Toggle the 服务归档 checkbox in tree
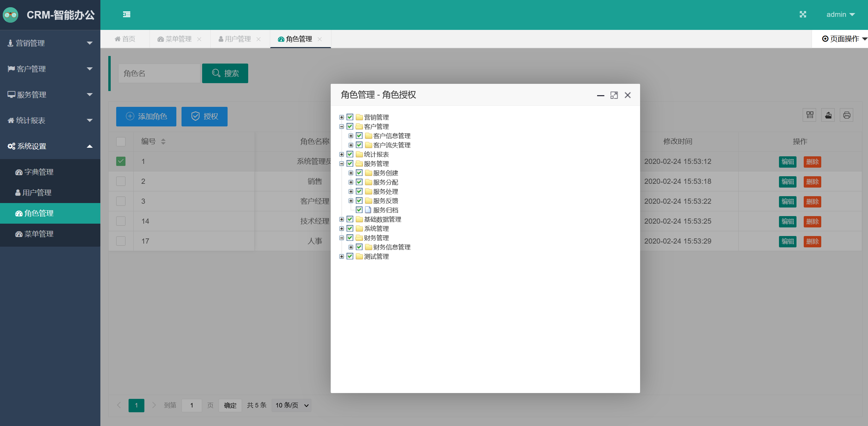The height and width of the screenshot is (426, 868). (359, 210)
